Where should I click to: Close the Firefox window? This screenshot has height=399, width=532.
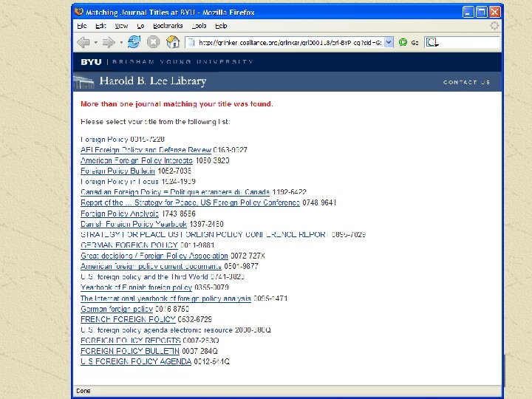click(x=494, y=13)
